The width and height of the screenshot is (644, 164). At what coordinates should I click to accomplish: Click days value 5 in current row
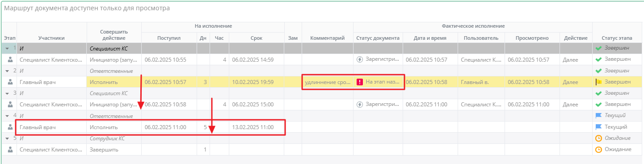click(x=205, y=127)
